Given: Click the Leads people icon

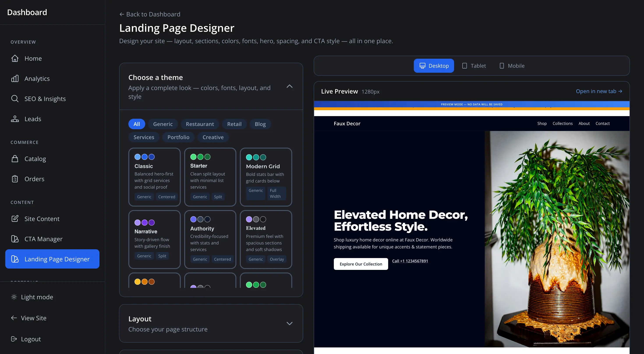Looking at the screenshot, I should (x=15, y=119).
